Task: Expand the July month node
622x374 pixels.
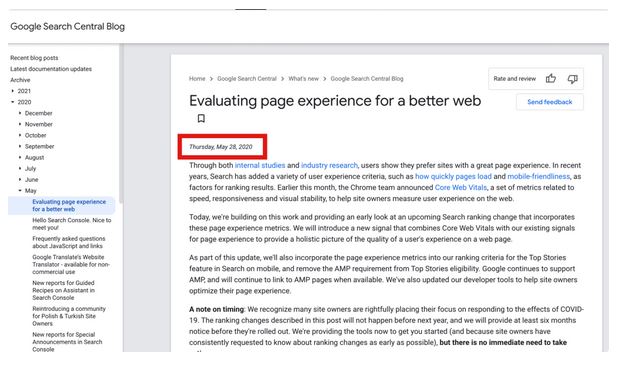Action: (x=20, y=169)
